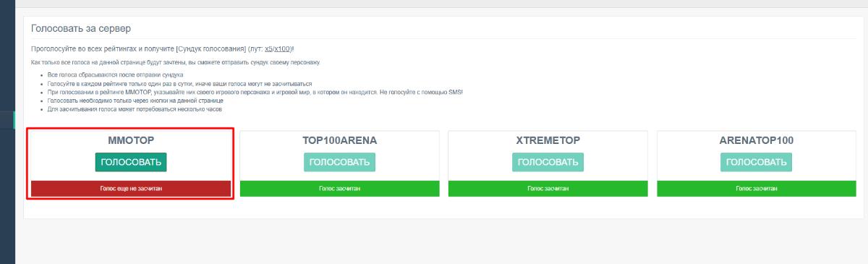Select the XTREMETOP card title
The image size is (868, 264).
[x=548, y=140]
